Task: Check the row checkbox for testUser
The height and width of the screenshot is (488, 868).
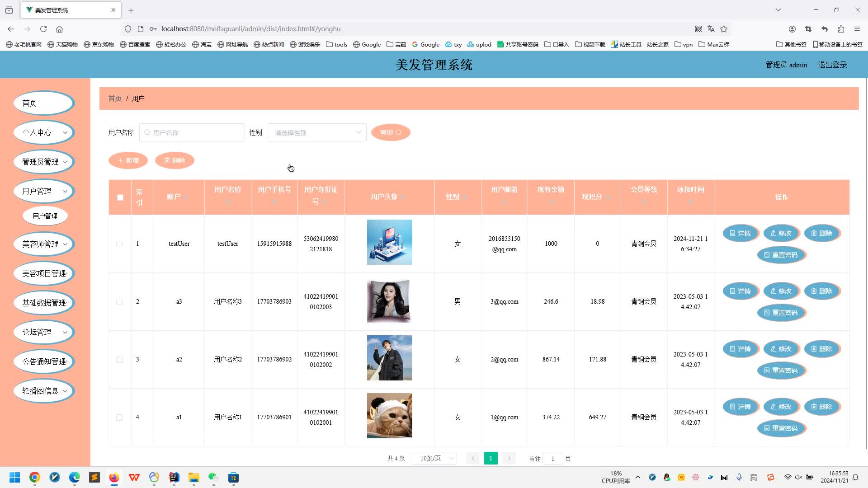Action: [x=119, y=244]
